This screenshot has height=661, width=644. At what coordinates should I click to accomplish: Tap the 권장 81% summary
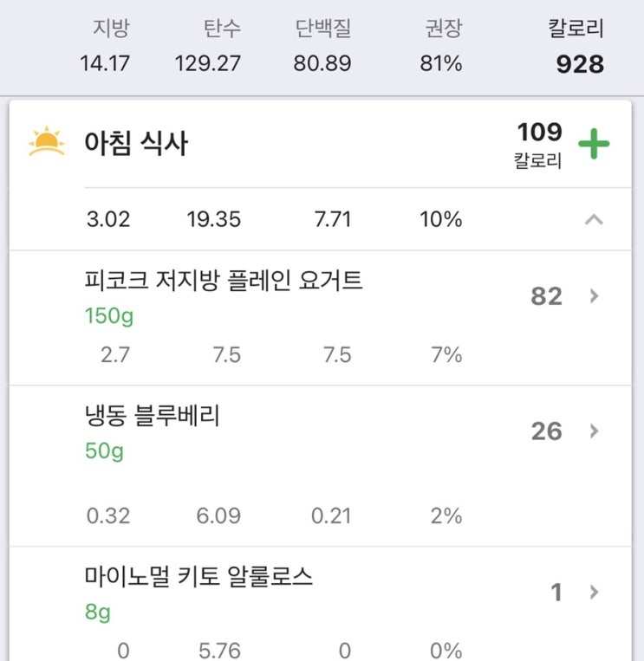(440, 47)
